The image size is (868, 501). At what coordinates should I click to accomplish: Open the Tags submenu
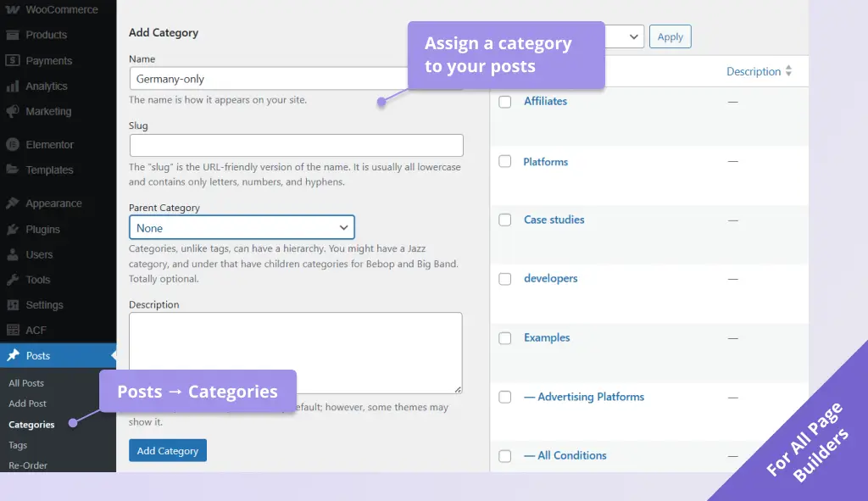pyautogui.click(x=18, y=445)
